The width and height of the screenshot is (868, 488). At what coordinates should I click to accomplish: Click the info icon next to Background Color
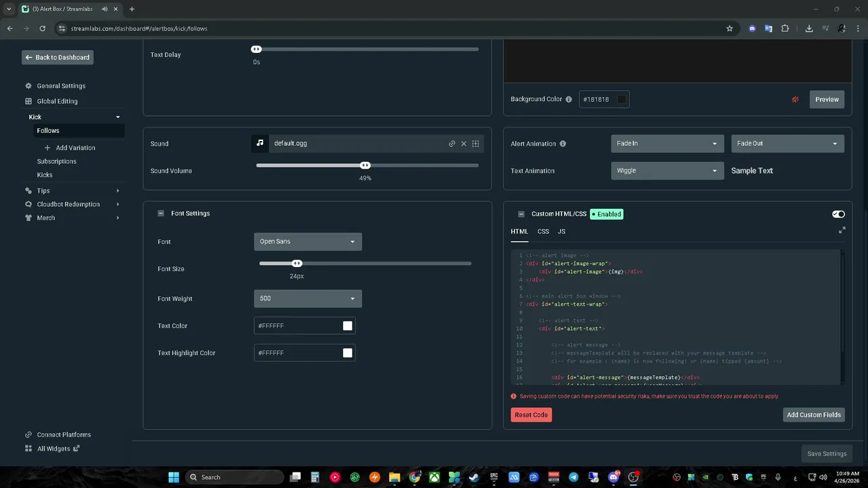coord(568,99)
